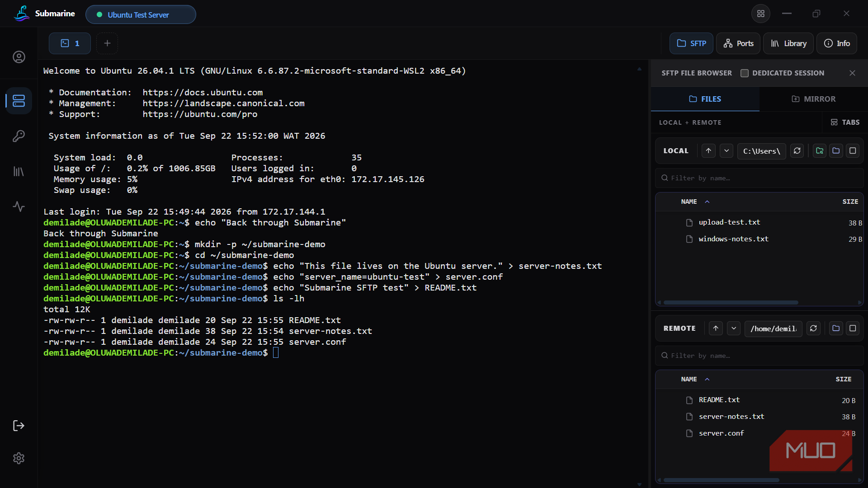The width and height of the screenshot is (868, 488).
Task: Select README.txt in the REMOTE pane
Action: (x=759, y=400)
